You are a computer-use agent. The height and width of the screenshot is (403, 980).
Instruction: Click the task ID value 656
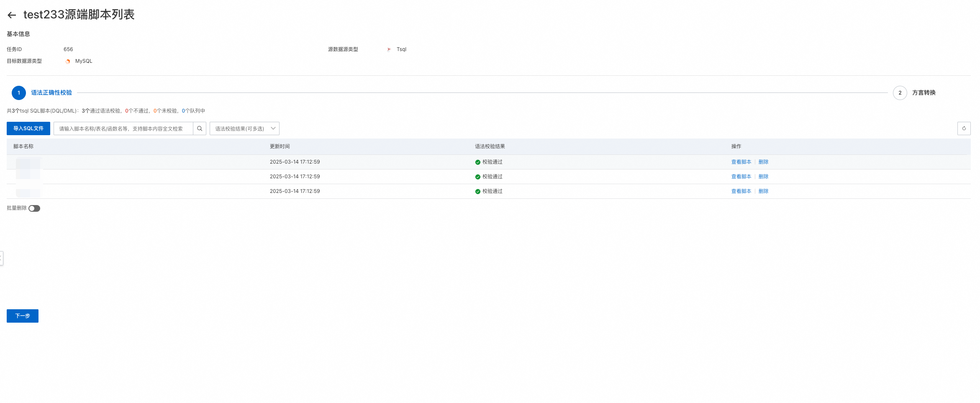pyautogui.click(x=68, y=49)
